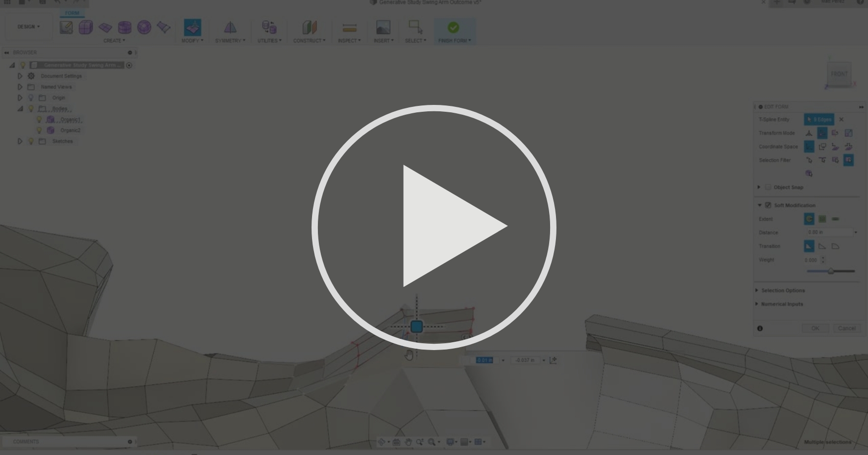868x455 pixels.
Task: Select the first Transform Mode icon
Action: pyautogui.click(x=809, y=133)
